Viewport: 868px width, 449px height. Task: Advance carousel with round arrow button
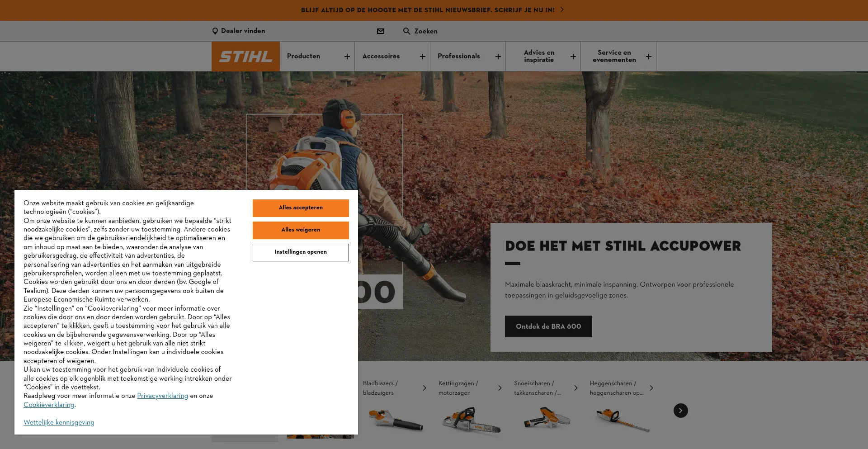(x=680, y=411)
